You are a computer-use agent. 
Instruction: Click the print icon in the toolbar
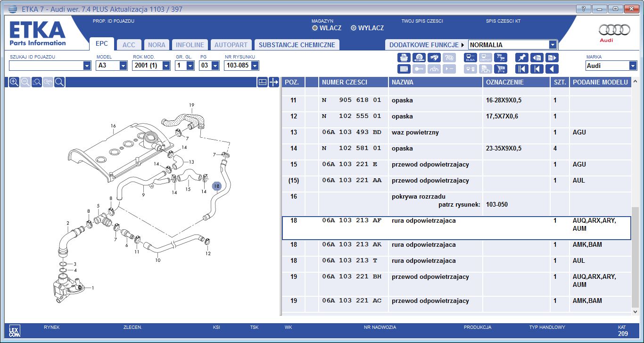point(404,58)
